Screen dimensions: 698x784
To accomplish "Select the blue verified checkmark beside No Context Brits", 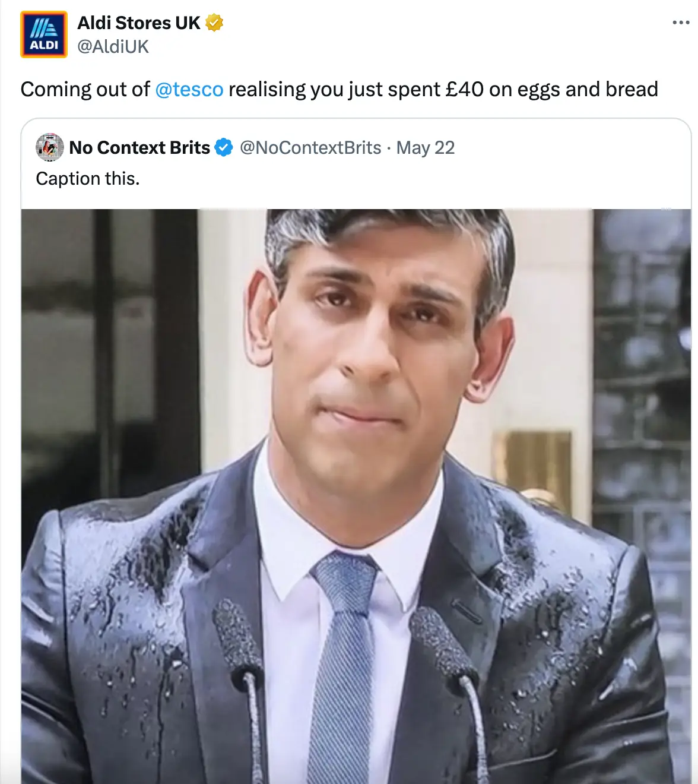I will [223, 147].
